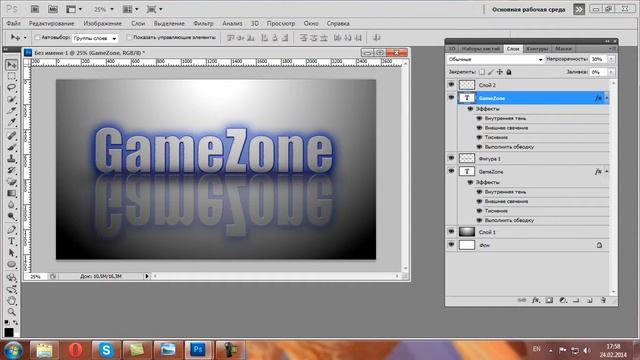This screenshot has width=640, height=360.
Task: Open the fill slider arrow beside 0%
Action: coord(611,72)
